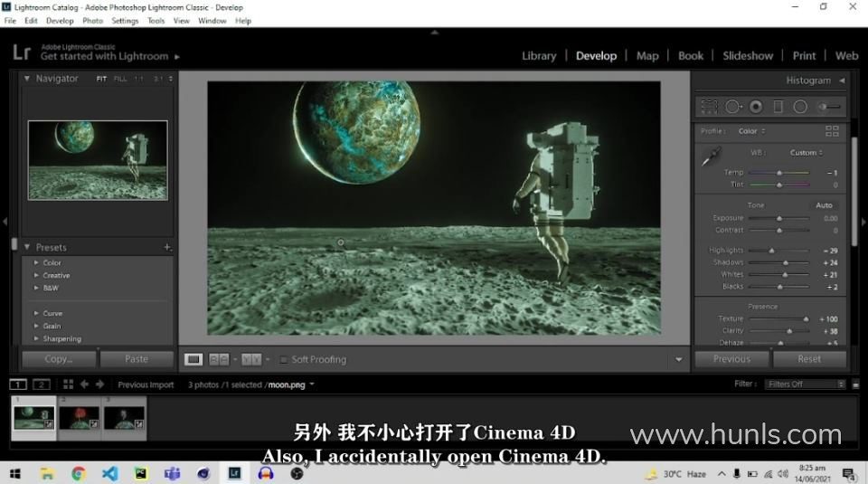Image resolution: width=868 pixels, height=484 pixels.
Task: Open OBS Studio from taskbar
Action: (x=297, y=473)
